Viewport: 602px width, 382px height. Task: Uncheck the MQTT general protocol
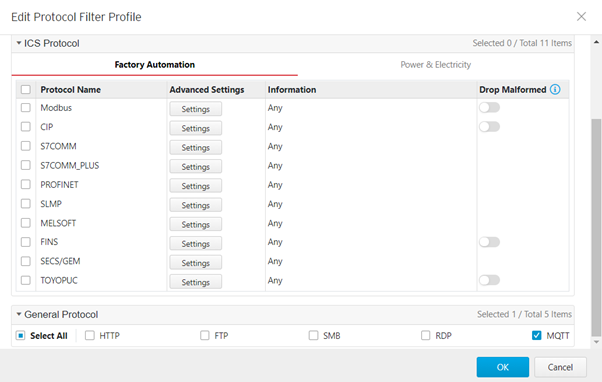(x=536, y=336)
